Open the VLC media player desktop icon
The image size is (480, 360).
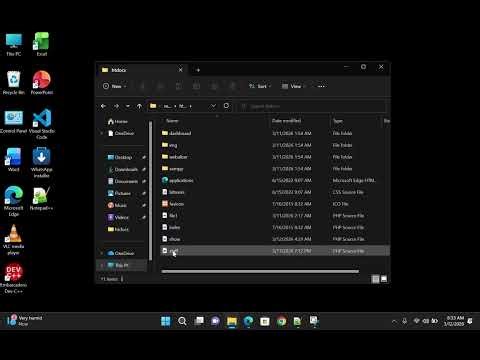(14, 240)
